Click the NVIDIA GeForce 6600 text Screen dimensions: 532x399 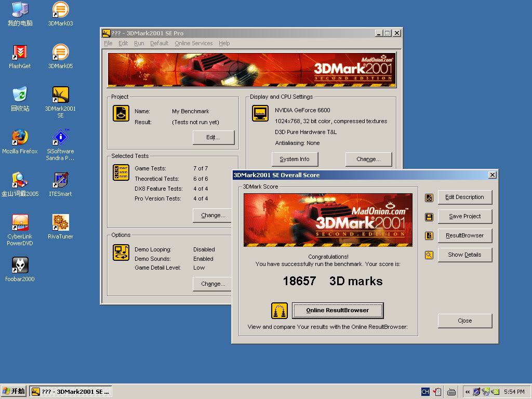(x=302, y=110)
